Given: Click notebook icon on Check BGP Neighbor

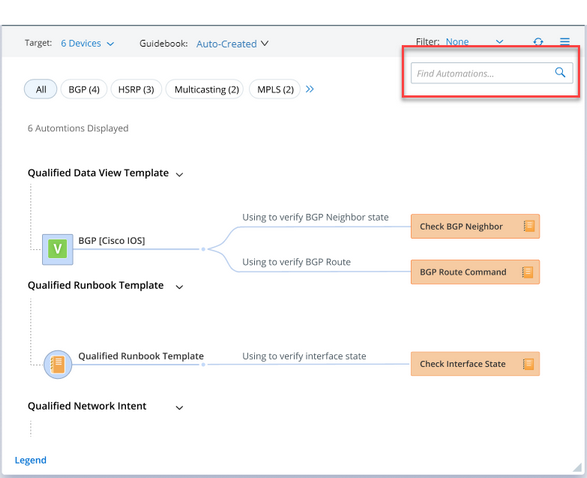Looking at the screenshot, I should pos(529,226).
